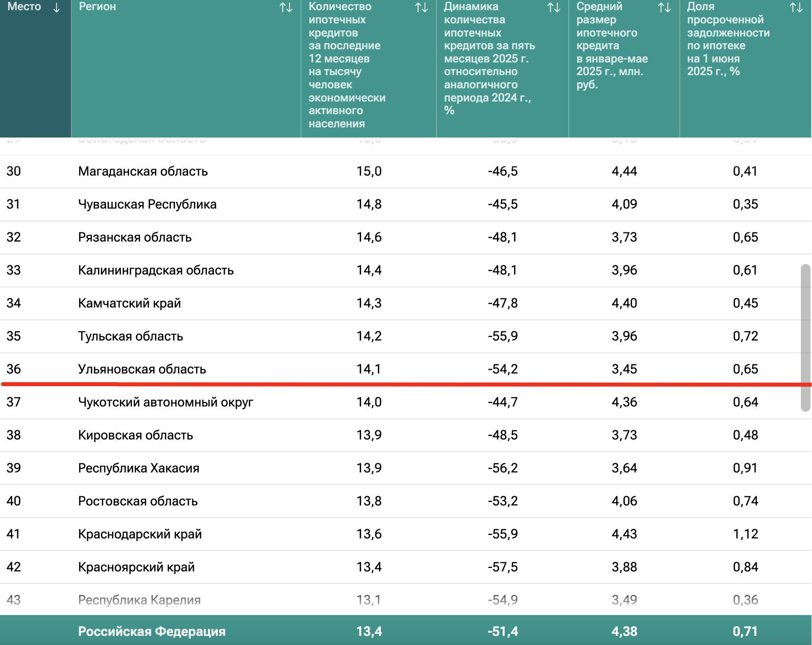Select Тульская область row name
This screenshot has width=812, height=645.
coord(130,336)
